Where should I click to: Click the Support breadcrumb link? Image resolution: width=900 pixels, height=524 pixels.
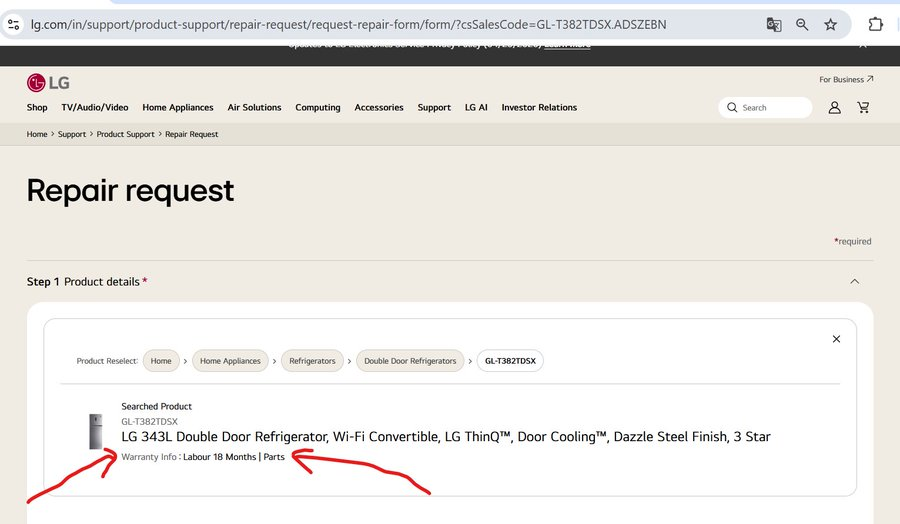point(72,134)
